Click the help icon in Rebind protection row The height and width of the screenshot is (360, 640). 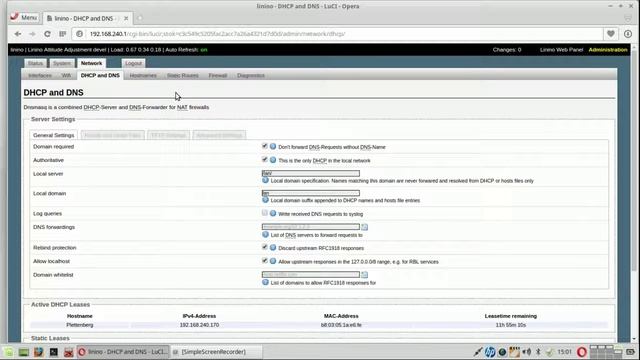point(273,248)
